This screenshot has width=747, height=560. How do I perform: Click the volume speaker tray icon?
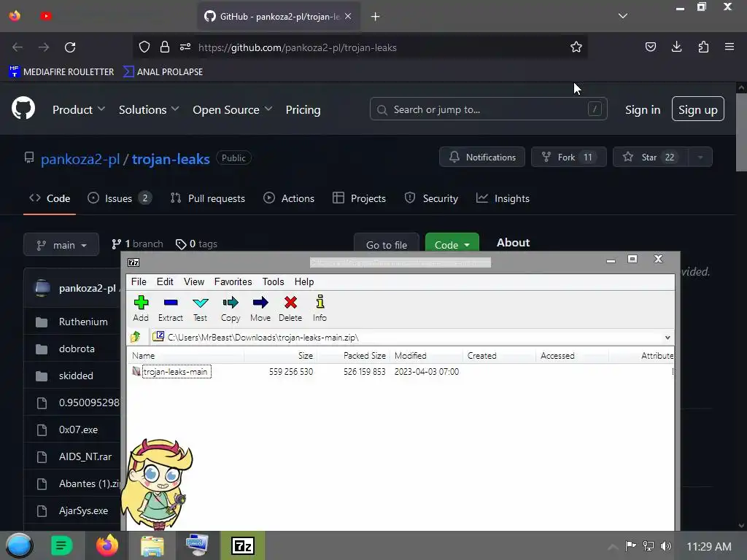[666, 545]
